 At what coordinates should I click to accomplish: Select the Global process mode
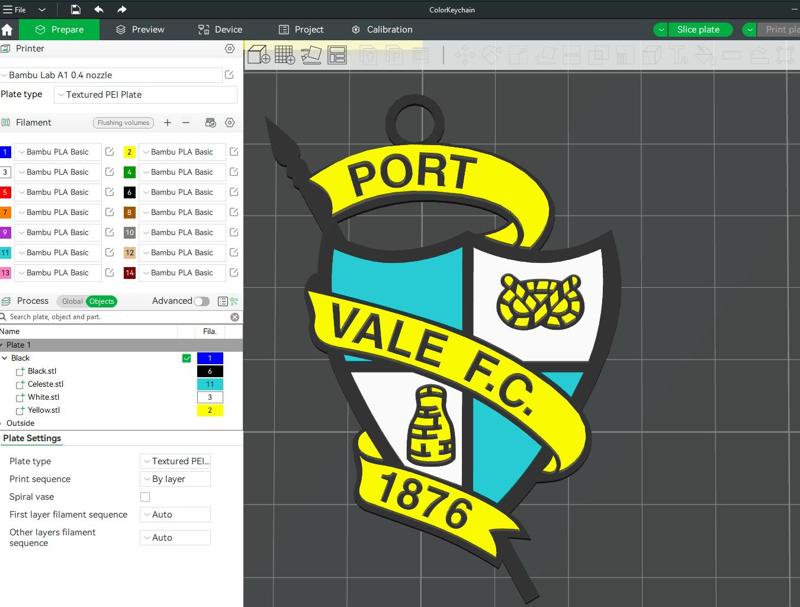[72, 301]
